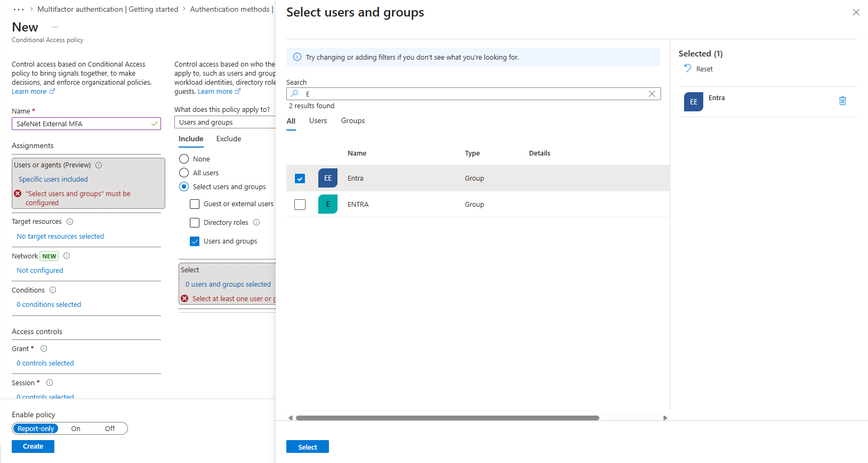This screenshot has height=463, width=868.
Task: Open Grant 0 controls selected link
Action: click(45, 363)
